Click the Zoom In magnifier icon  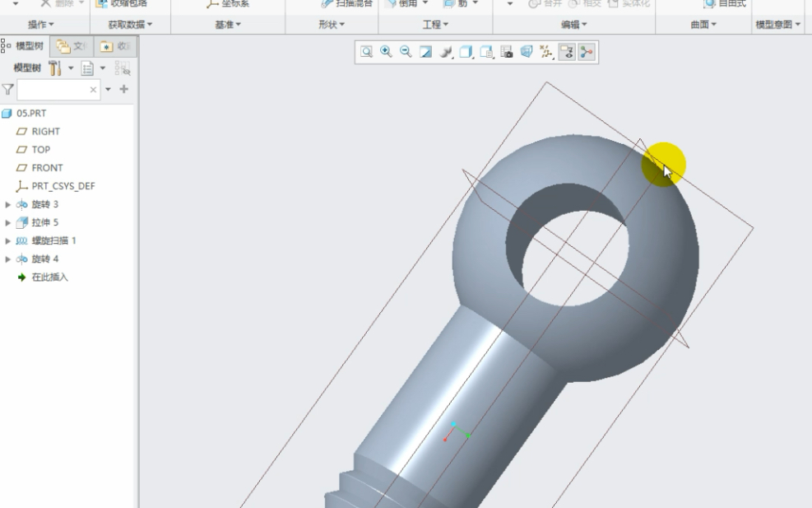(385, 51)
